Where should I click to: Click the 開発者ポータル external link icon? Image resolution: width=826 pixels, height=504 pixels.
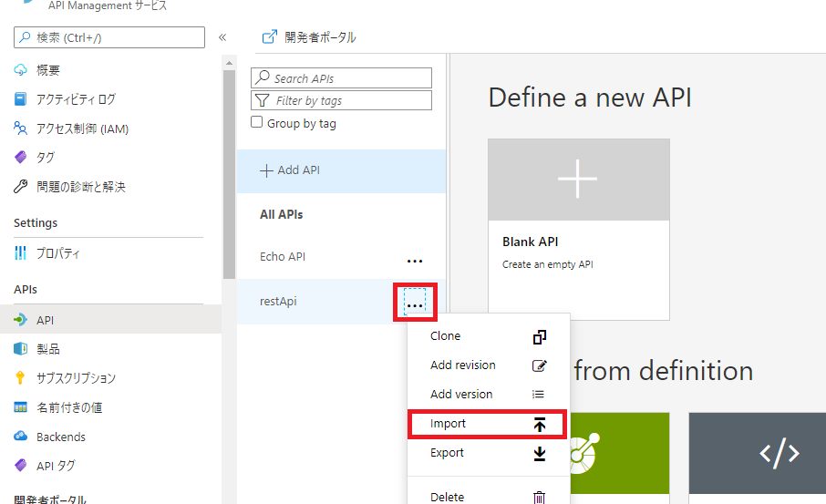(269, 36)
